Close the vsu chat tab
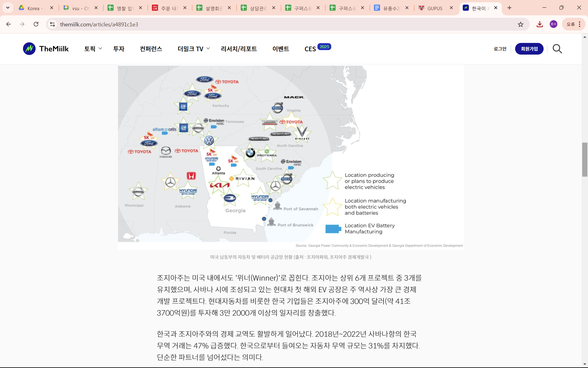 pos(96,8)
